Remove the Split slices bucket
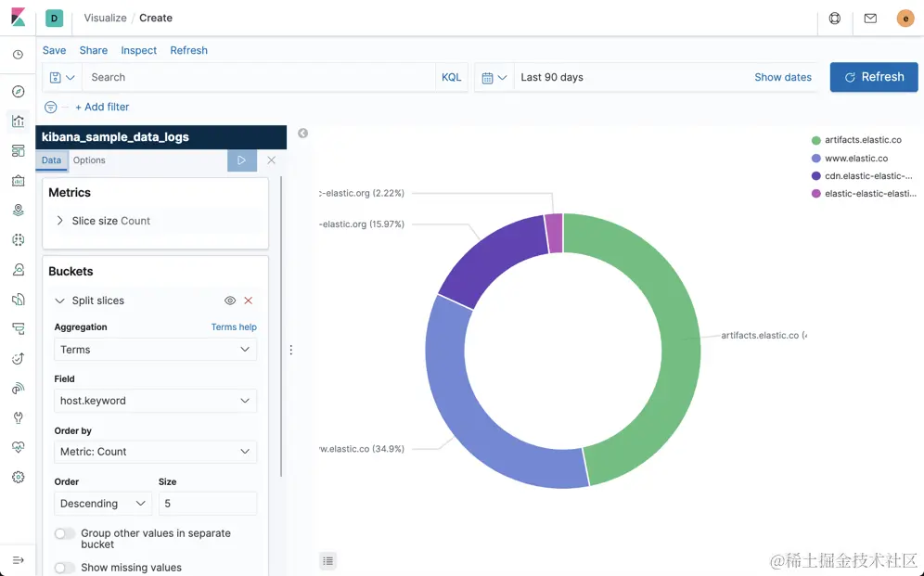The height and width of the screenshot is (576, 924). click(x=248, y=301)
